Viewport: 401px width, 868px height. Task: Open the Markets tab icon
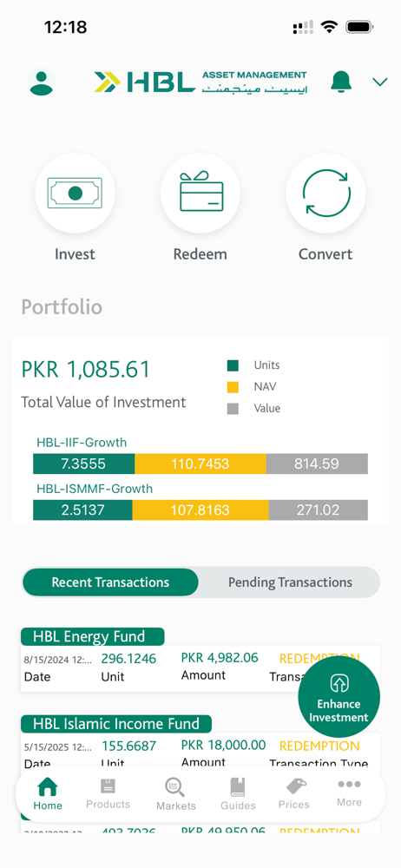click(175, 794)
